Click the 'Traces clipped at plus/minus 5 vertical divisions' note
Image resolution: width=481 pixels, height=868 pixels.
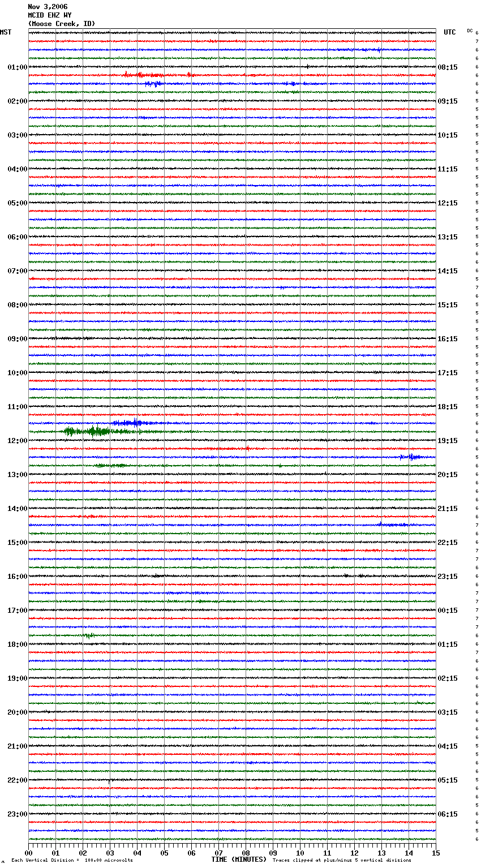coord(342,860)
